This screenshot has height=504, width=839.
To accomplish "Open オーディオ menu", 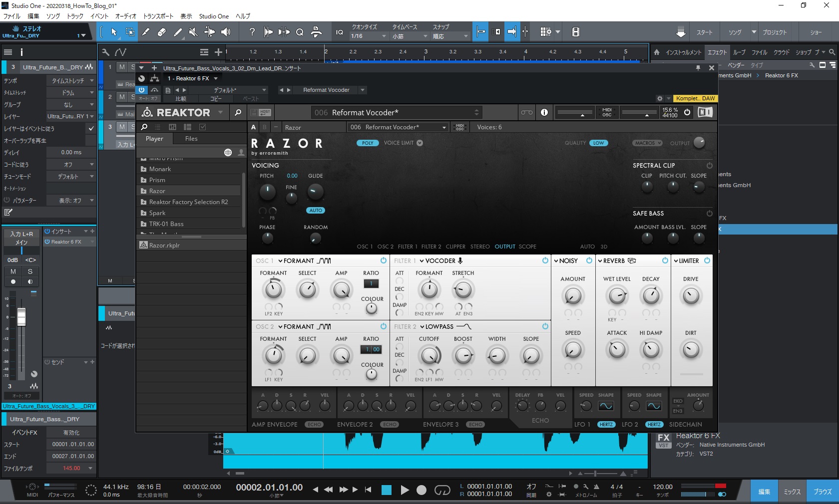I will click(x=126, y=16).
